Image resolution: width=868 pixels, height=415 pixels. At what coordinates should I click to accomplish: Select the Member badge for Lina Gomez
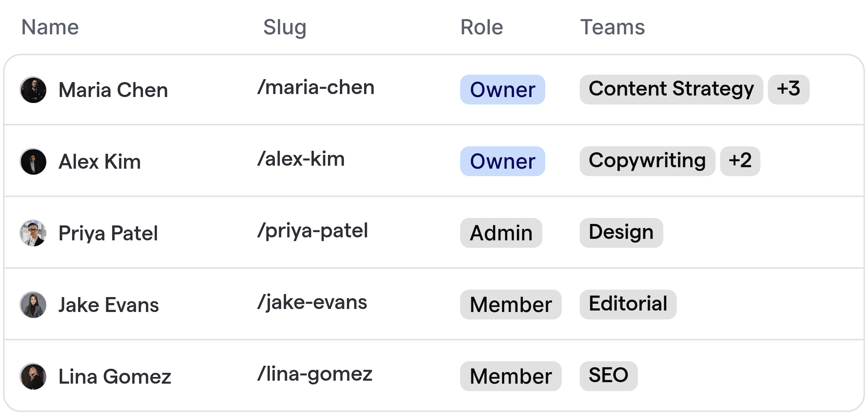tap(510, 376)
